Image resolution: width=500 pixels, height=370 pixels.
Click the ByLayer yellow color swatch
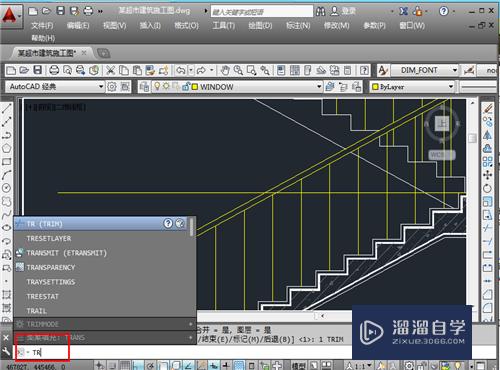point(375,87)
